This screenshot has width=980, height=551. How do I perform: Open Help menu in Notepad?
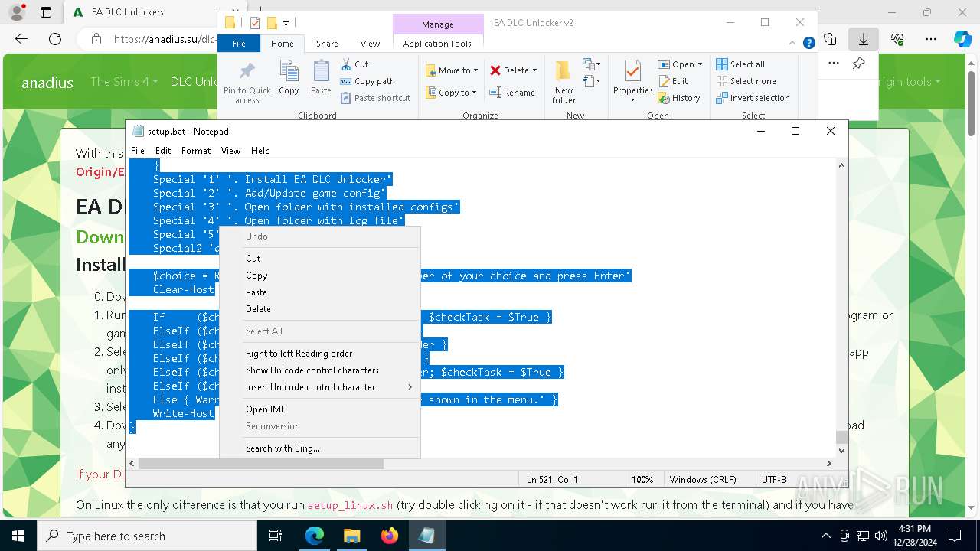point(260,151)
